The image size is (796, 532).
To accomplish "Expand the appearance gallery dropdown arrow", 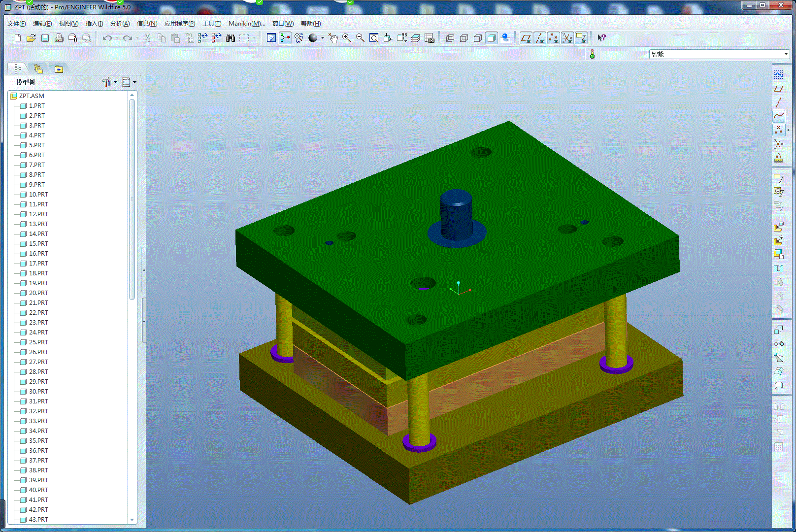I will 323,38.
